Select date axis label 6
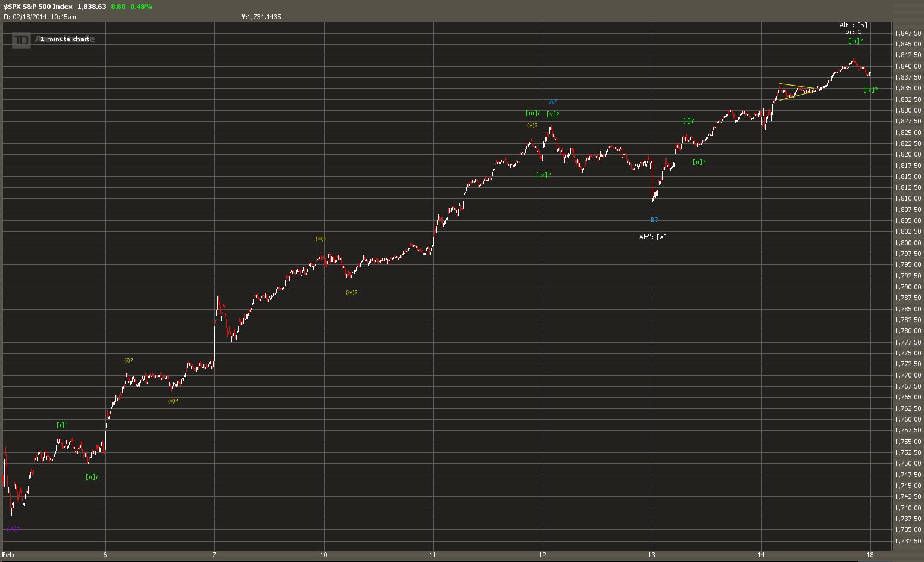Image resolution: width=924 pixels, height=562 pixels. tap(105, 555)
